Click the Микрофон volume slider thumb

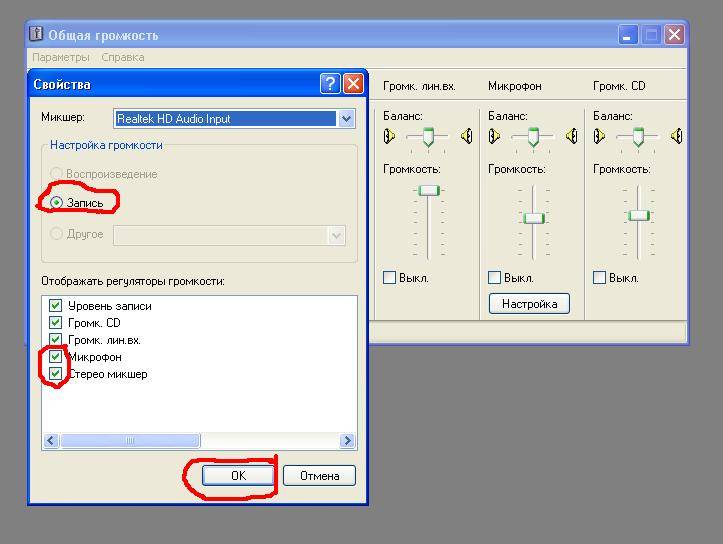point(534,219)
